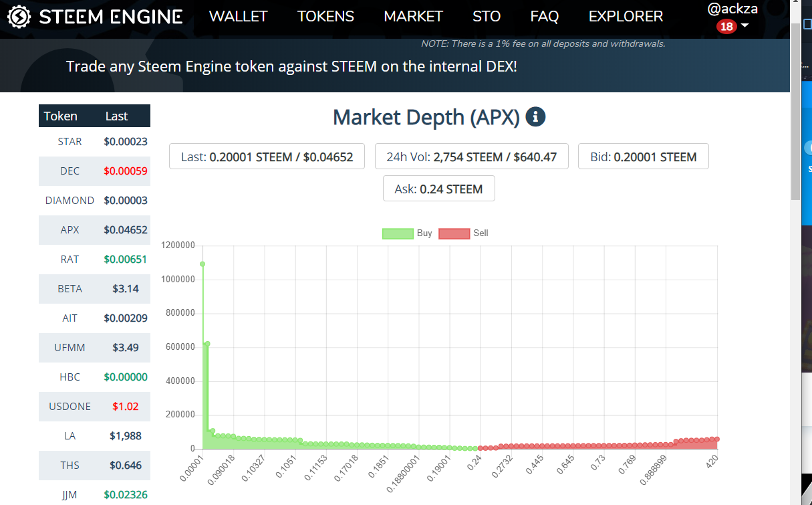Click the Token column header
Viewport: 812px width, 505px height.
[x=61, y=116]
